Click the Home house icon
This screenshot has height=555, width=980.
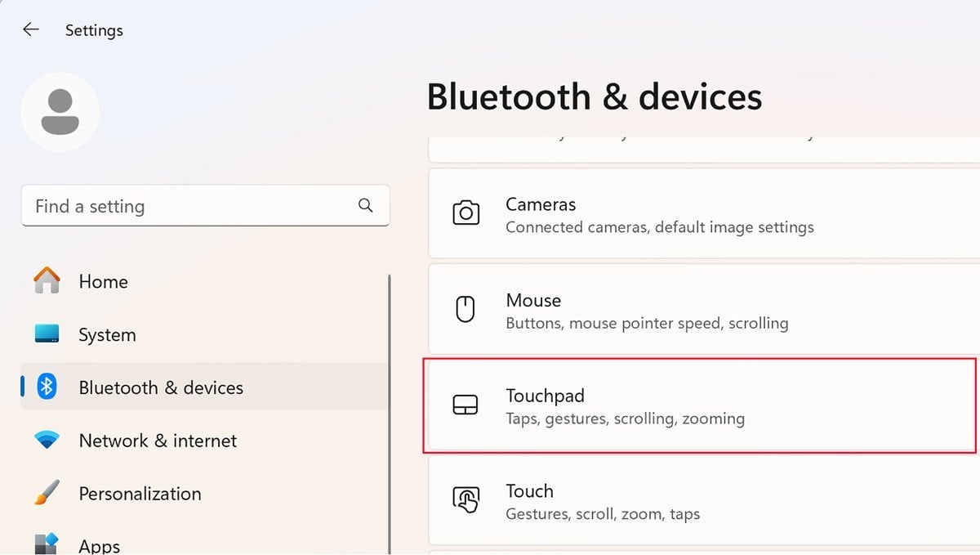tap(47, 281)
